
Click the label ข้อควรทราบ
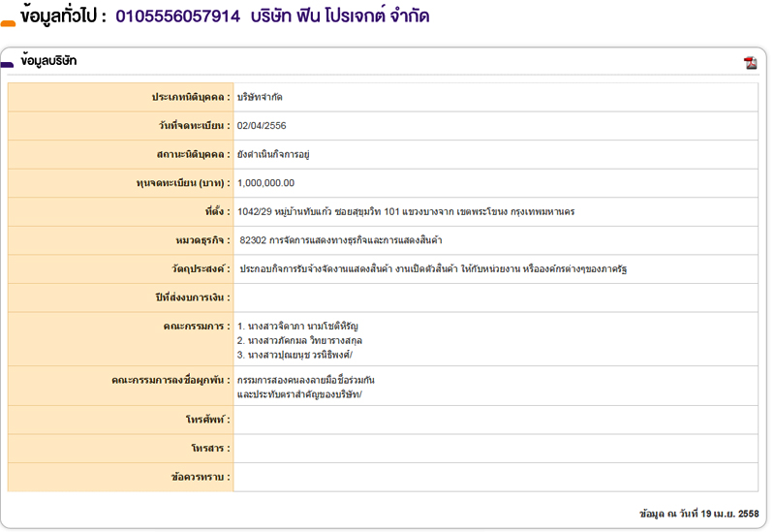click(201, 477)
